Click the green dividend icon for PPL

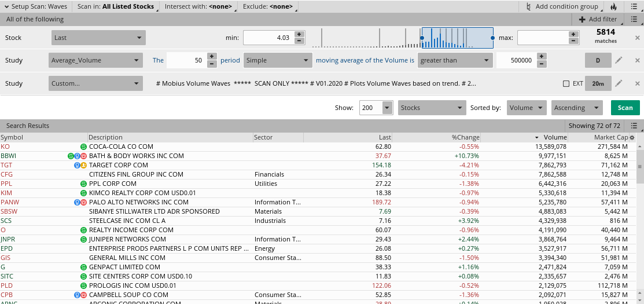click(x=83, y=184)
